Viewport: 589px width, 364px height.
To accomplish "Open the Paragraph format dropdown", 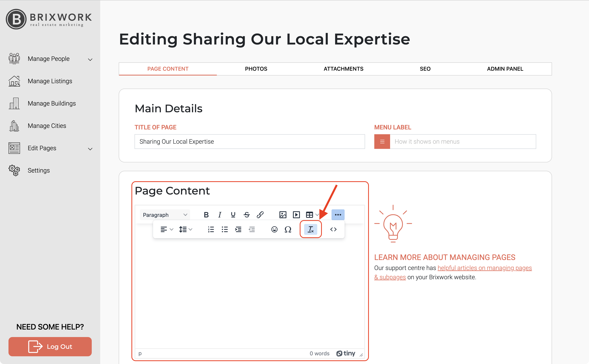I will 165,215.
